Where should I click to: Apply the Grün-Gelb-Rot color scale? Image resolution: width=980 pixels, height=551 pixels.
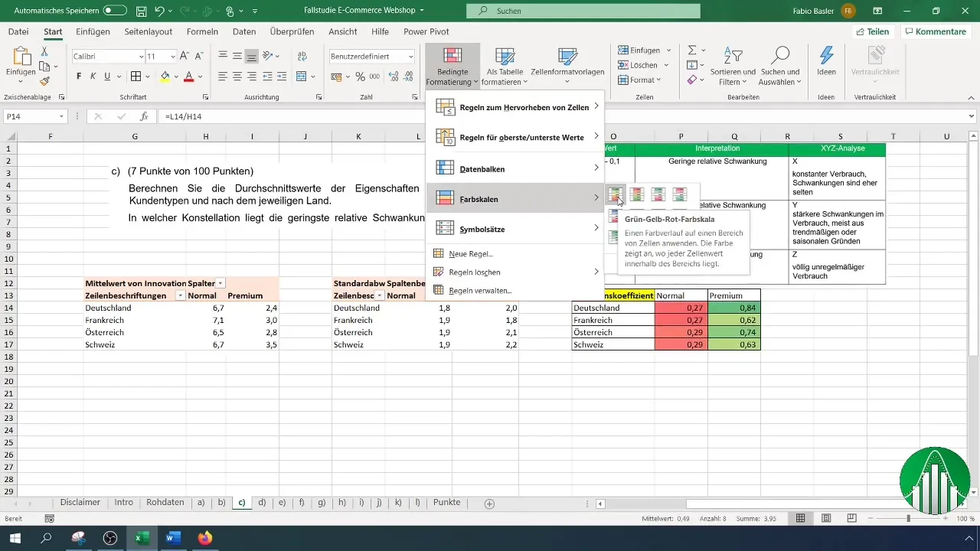point(616,194)
